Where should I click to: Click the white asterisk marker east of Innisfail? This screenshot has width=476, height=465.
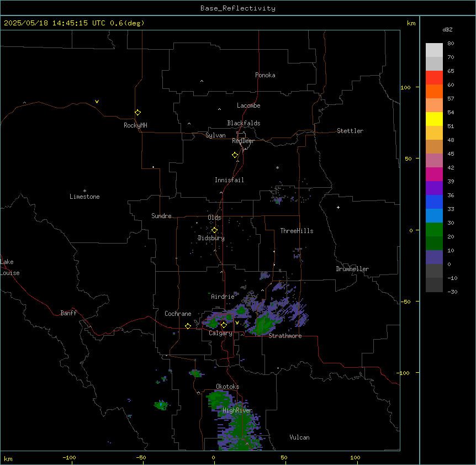tap(277, 167)
